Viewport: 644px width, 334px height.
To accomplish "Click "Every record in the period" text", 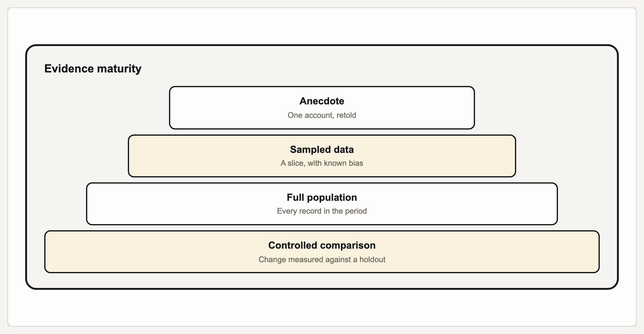I will coord(322,211).
